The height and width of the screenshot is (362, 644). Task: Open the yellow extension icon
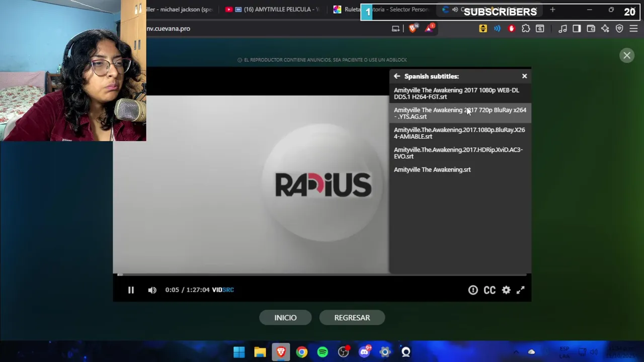coord(483,29)
